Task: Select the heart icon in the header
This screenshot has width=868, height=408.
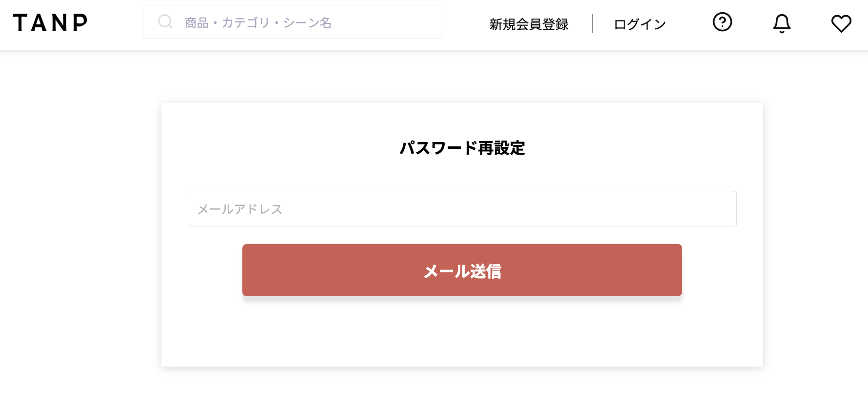Action: pos(841,22)
